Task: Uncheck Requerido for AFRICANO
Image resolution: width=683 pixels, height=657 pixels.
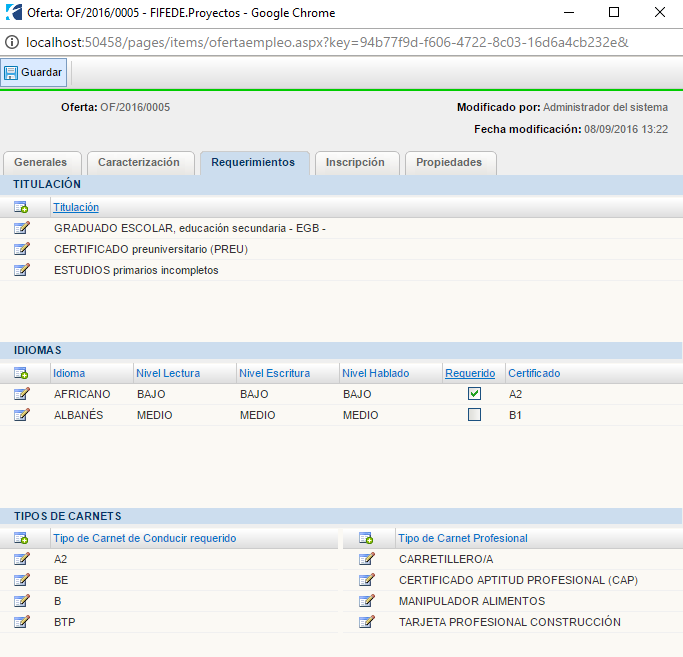Action: [x=474, y=394]
